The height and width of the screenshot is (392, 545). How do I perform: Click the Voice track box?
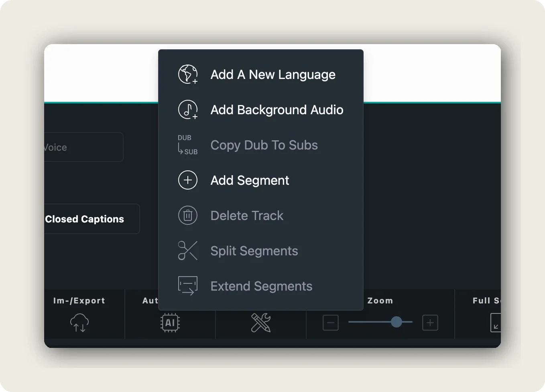(83, 147)
